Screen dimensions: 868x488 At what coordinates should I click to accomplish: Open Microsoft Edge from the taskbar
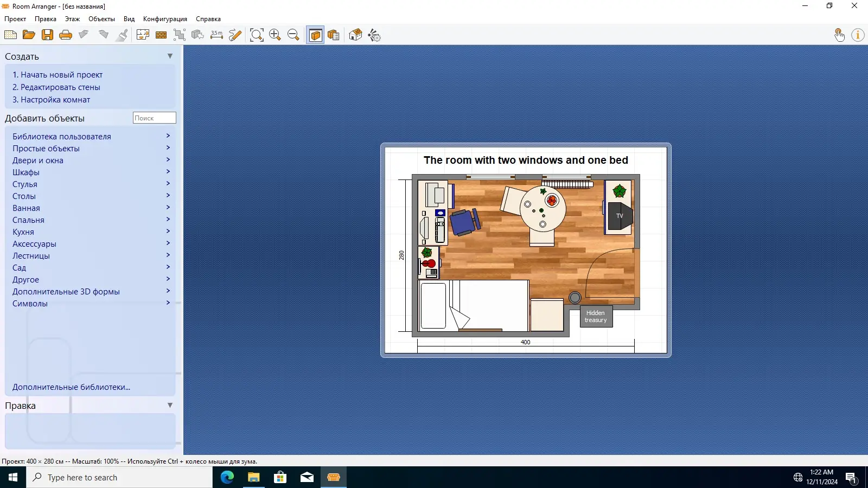[x=227, y=477]
